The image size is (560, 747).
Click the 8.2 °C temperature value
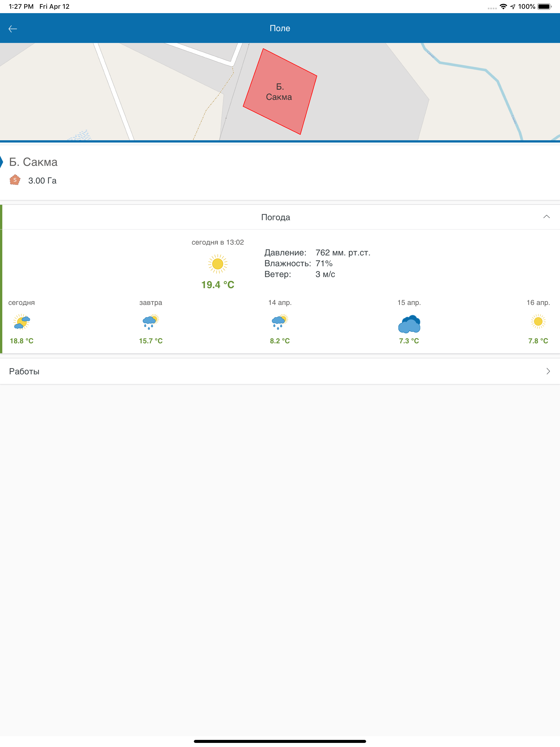coord(280,341)
